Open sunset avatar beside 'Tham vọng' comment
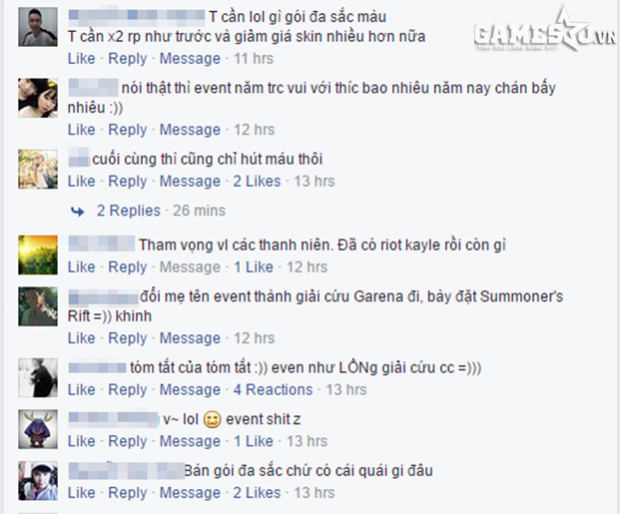The height and width of the screenshot is (514, 620). [38, 255]
